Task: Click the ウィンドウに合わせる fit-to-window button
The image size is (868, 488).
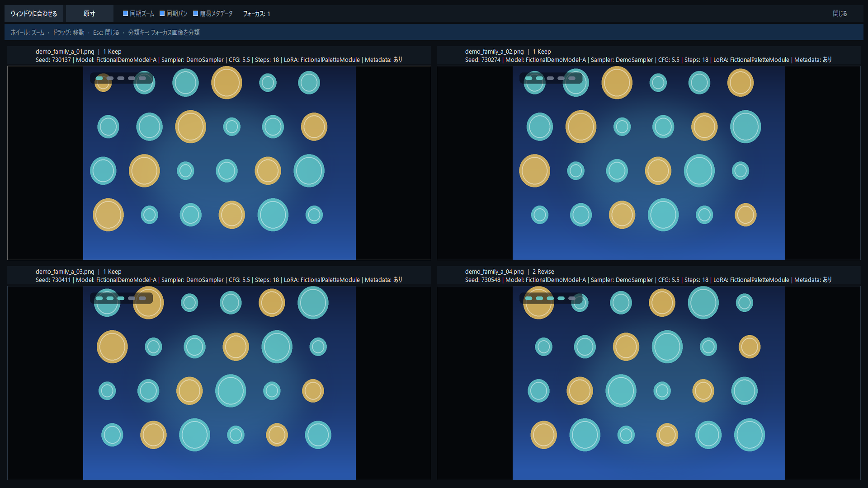Action: coord(34,14)
